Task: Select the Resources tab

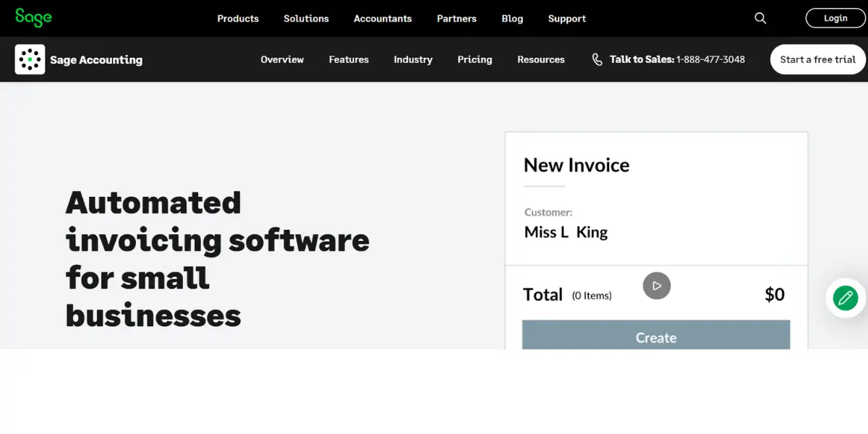Action: [541, 59]
